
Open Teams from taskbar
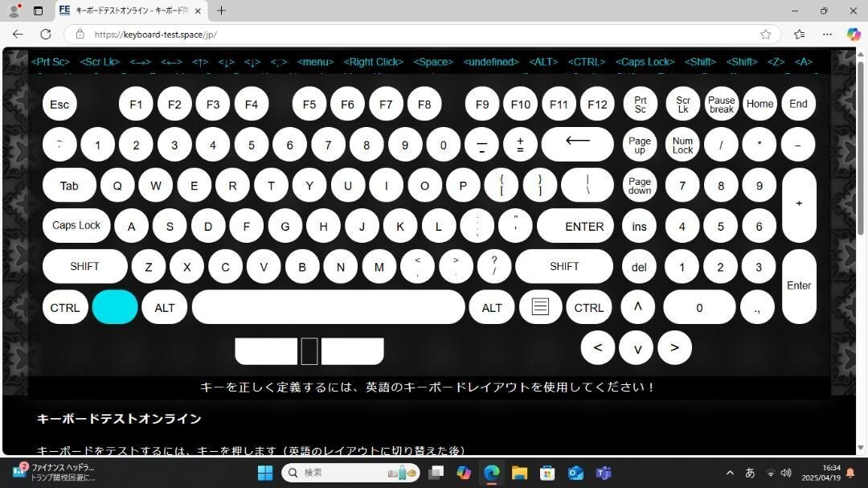(604, 473)
